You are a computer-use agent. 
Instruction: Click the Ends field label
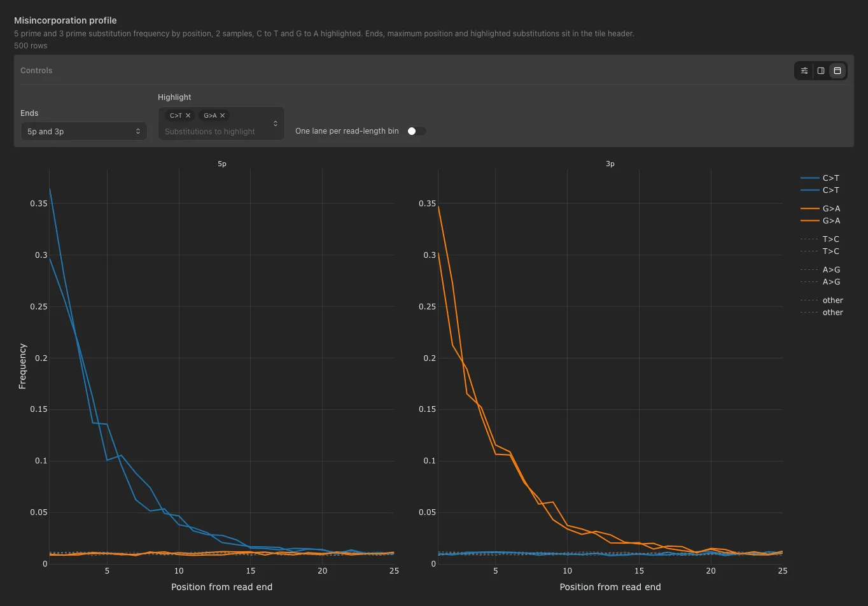tap(29, 113)
